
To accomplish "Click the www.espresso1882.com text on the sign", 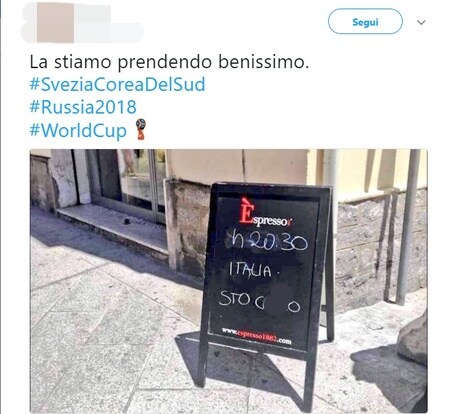I will 256,336.
